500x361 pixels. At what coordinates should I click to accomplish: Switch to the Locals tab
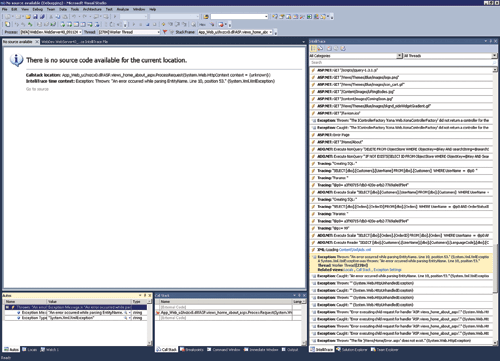30,350
